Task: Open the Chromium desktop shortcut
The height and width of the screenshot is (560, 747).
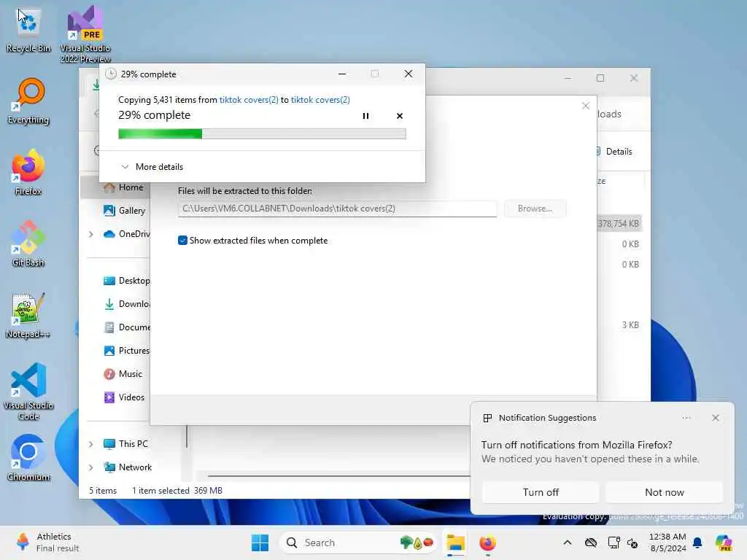Action: (28, 458)
